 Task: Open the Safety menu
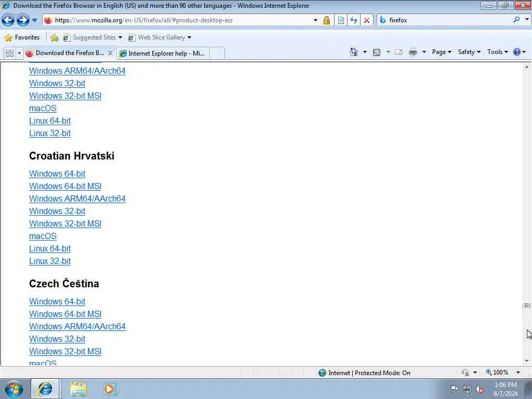pos(469,52)
